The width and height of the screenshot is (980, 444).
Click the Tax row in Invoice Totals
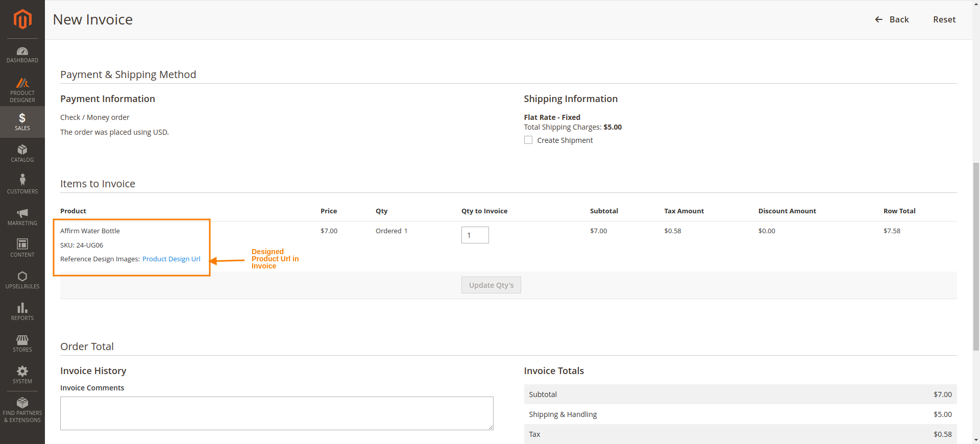click(x=740, y=434)
